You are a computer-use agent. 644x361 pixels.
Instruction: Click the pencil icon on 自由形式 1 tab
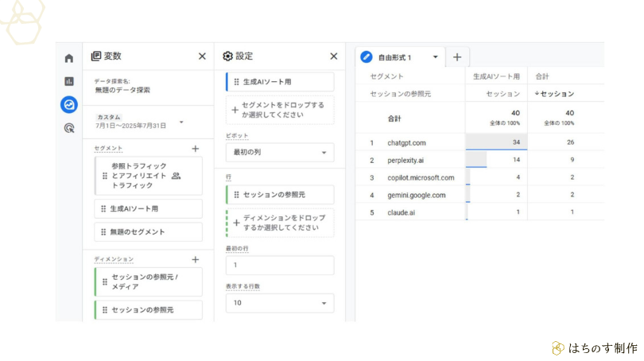click(x=367, y=57)
